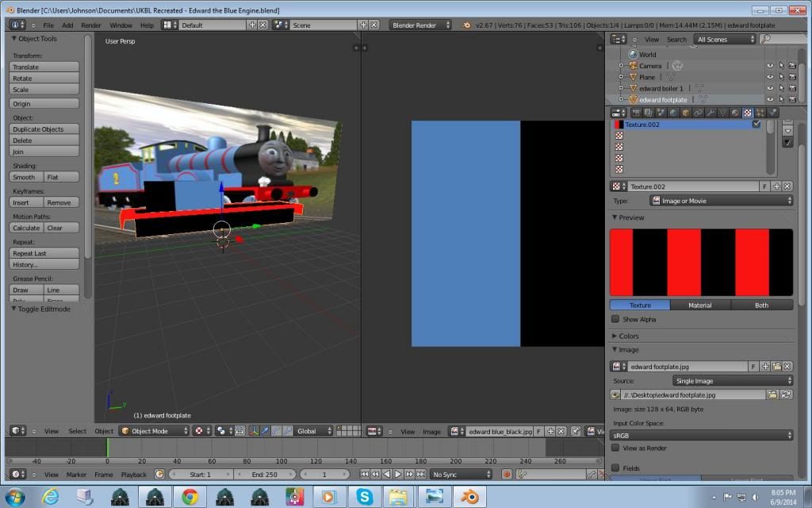This screenshot has height=508, width=812.
Task: Open the Windows Start menu
Action: pyautogui.click(x=14, y=497)
